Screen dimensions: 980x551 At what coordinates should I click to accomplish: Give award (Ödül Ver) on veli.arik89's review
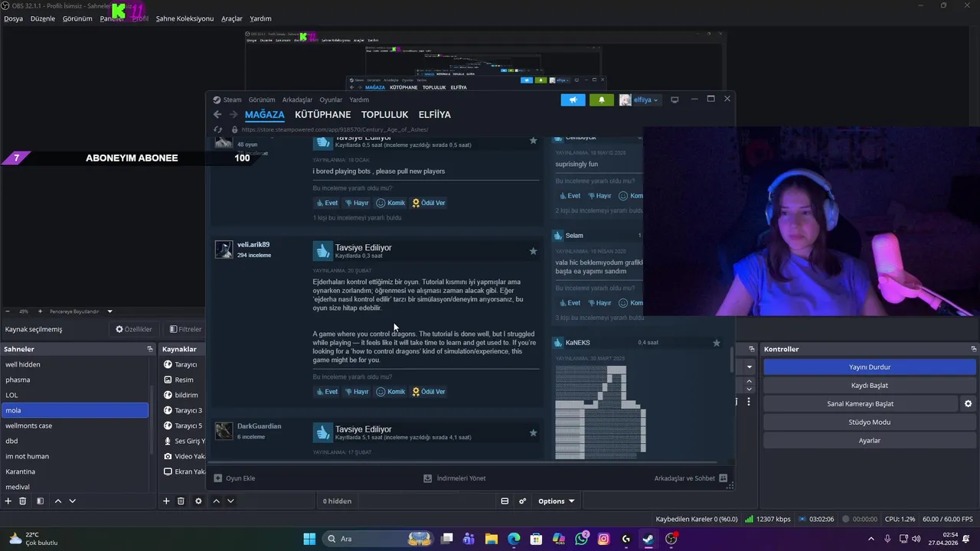(429, 392)
